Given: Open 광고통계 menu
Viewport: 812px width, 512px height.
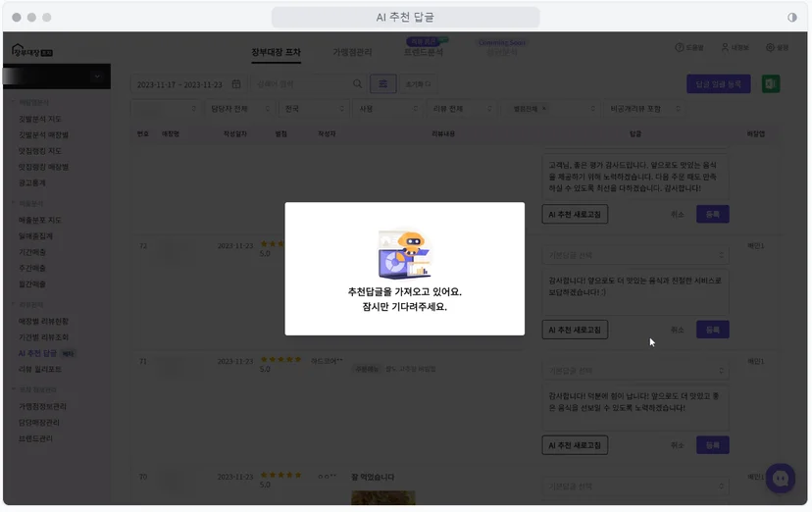Looking at the screenshot, I should tap(32, 182).
